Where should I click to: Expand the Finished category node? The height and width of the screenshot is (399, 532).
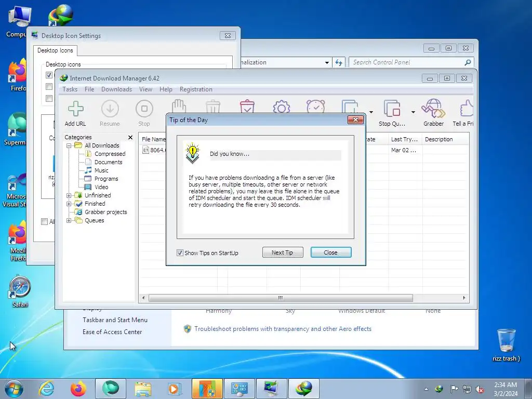69,204
